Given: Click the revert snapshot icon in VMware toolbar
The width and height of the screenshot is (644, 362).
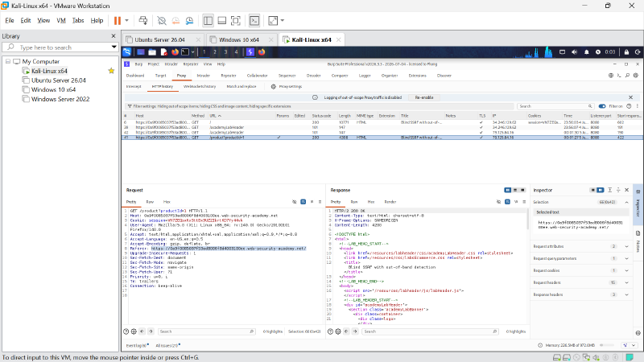Looking at the screenshot, I should (x=175, y=21).
